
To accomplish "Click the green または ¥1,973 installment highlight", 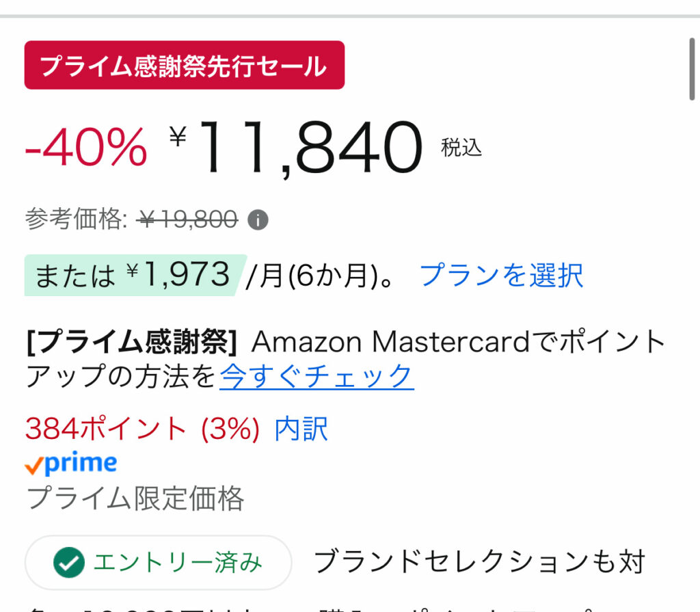I will click(132, 276).
